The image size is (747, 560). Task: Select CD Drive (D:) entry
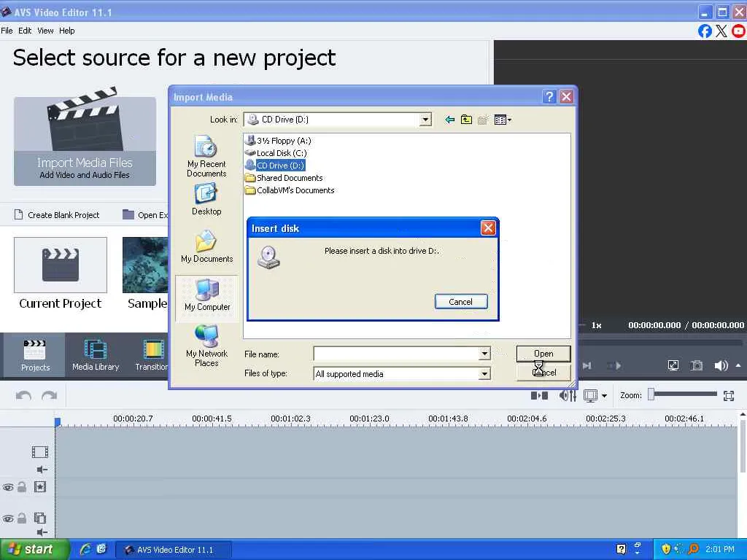tap(275, 166)
